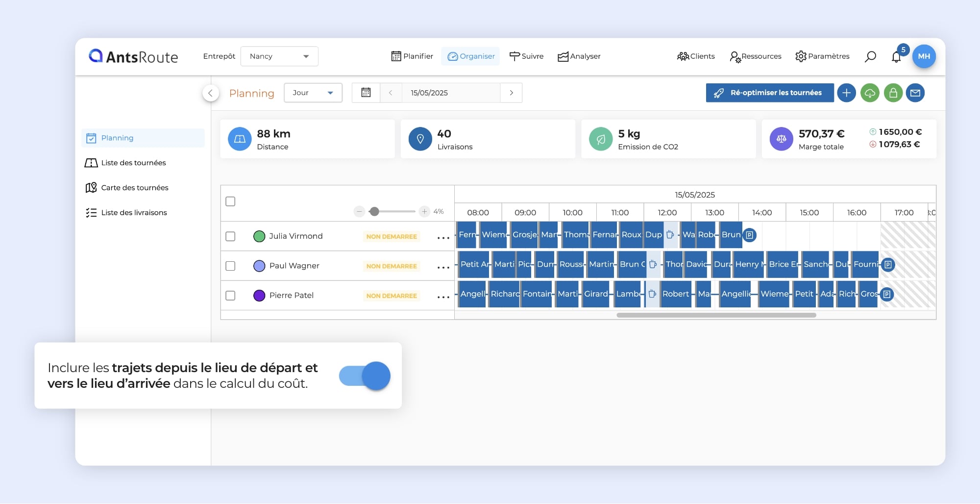Tick Paul Wagner's row checkbox

pos(230,266)
